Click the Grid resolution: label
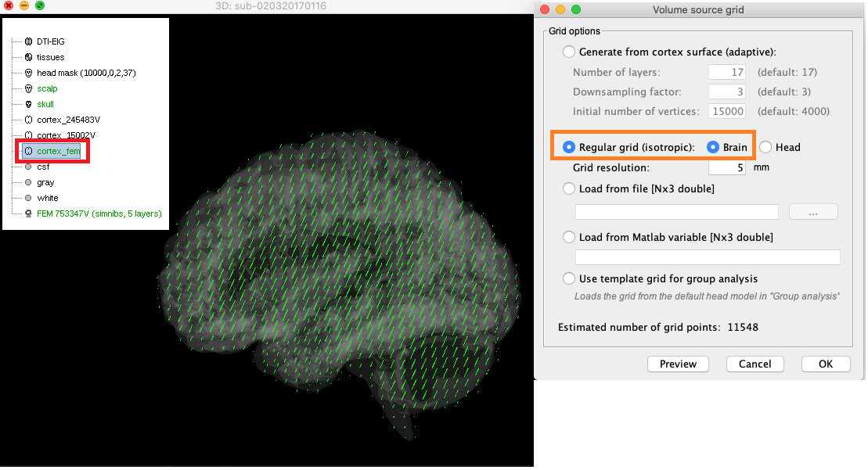Screen dimensions: 868x470 611,167
